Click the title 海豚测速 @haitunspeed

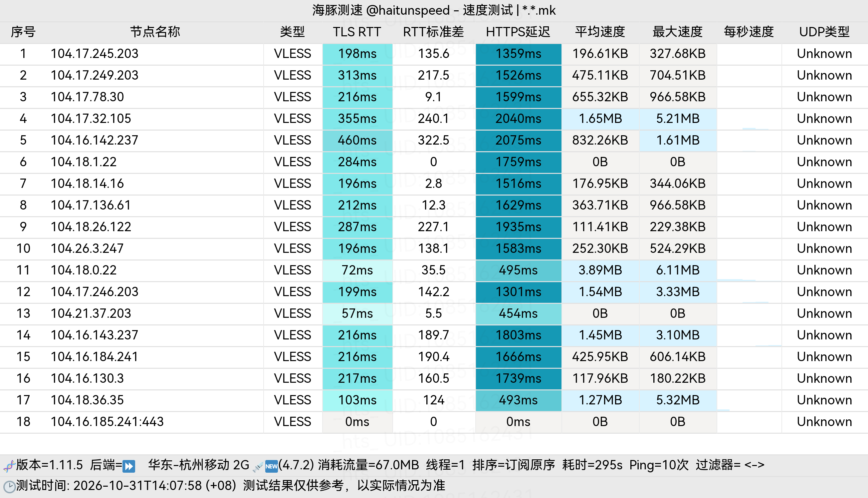381,11
